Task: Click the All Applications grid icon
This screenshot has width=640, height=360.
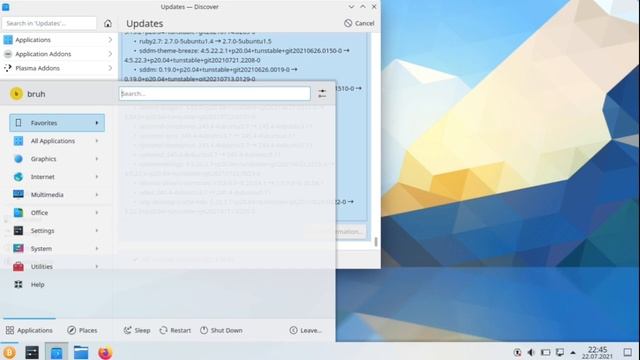Action: pos(18,141)
